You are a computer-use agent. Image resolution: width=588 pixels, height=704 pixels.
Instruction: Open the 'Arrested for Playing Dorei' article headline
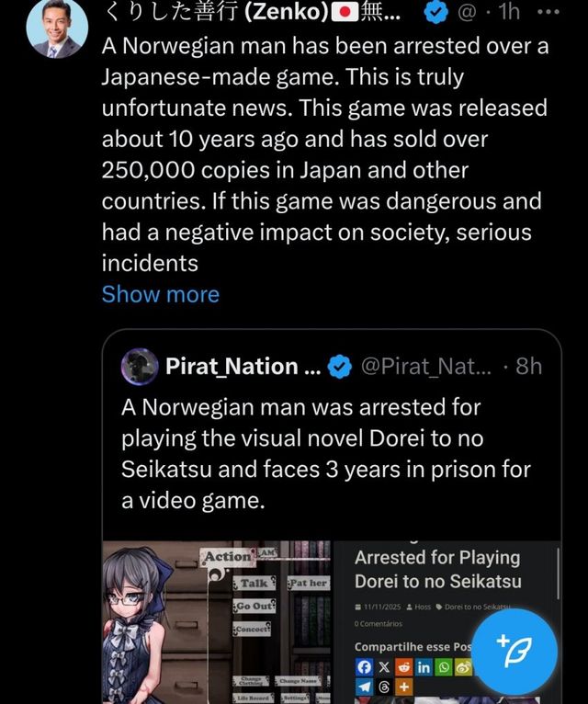pyautogui.click(x=437, y=569)
